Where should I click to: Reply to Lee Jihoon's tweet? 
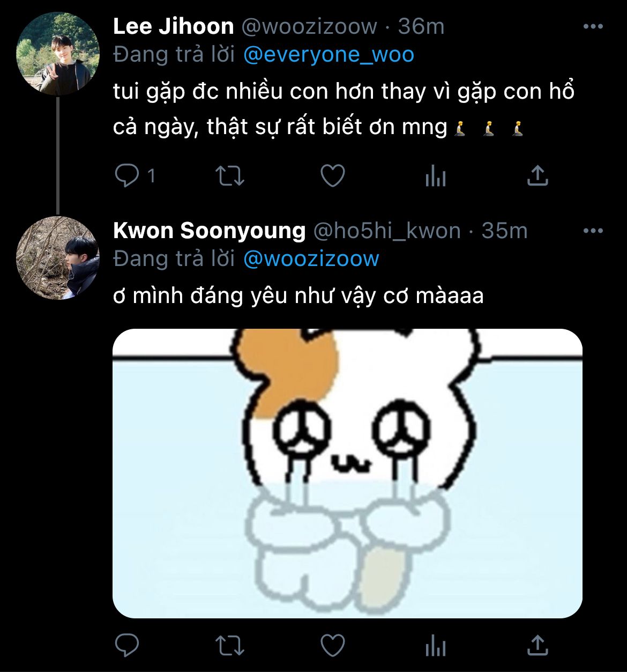click(x=127, y=176)
